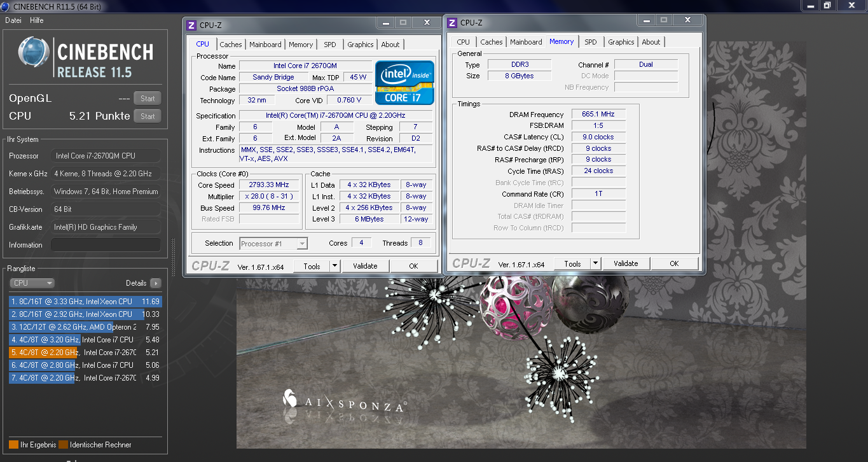The height and width of the screenshot is (462, 868).
Task: Click the Grafikkarte Intel HD Graphics field
Action: pos(106,227)
